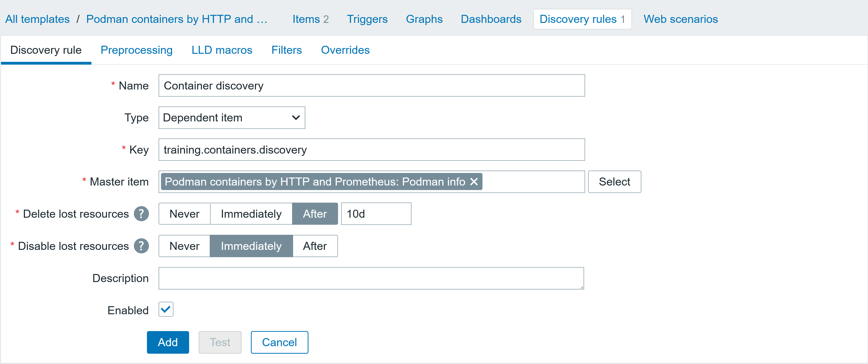The width and height of the screenshot is (868, 364).
Task: Click the Add button
Action: [168, 342]
